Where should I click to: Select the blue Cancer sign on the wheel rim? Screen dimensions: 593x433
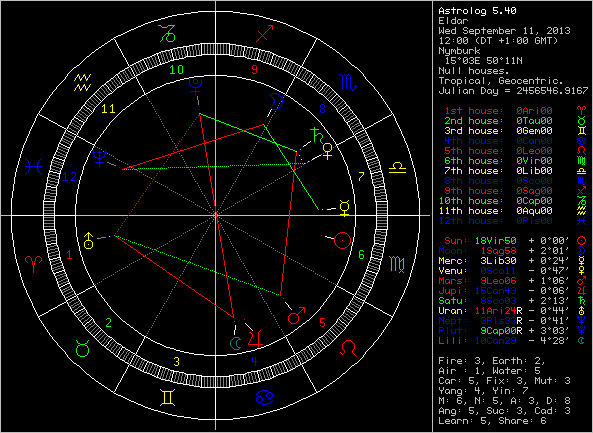[264, 397]
